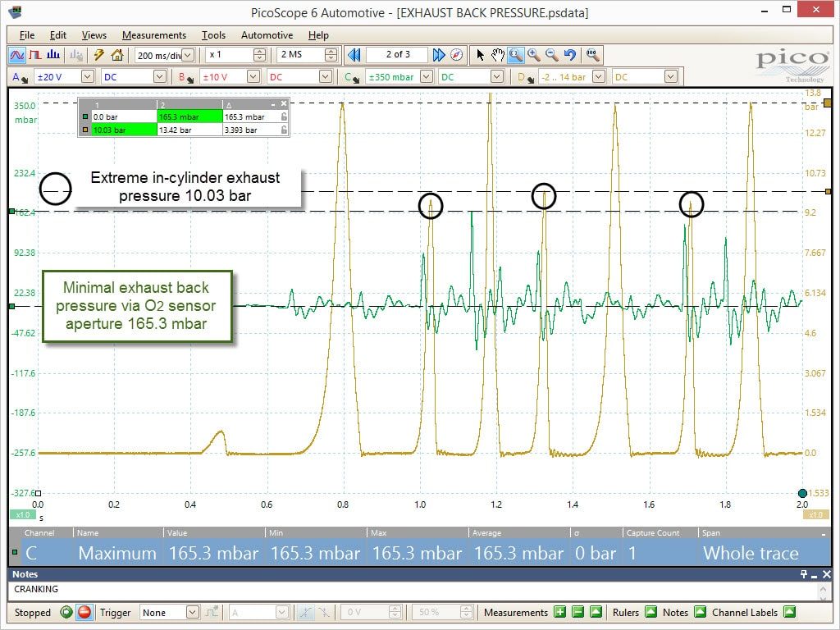Toggle Channel Labels display
The height and width of the screenshot is (630, 840).
coord(789,612)
